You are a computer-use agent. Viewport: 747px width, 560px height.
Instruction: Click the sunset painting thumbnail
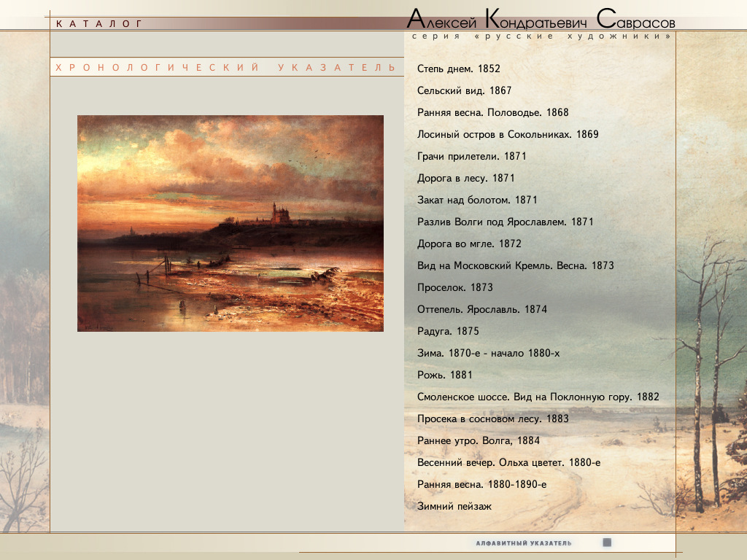coord(231,223)
